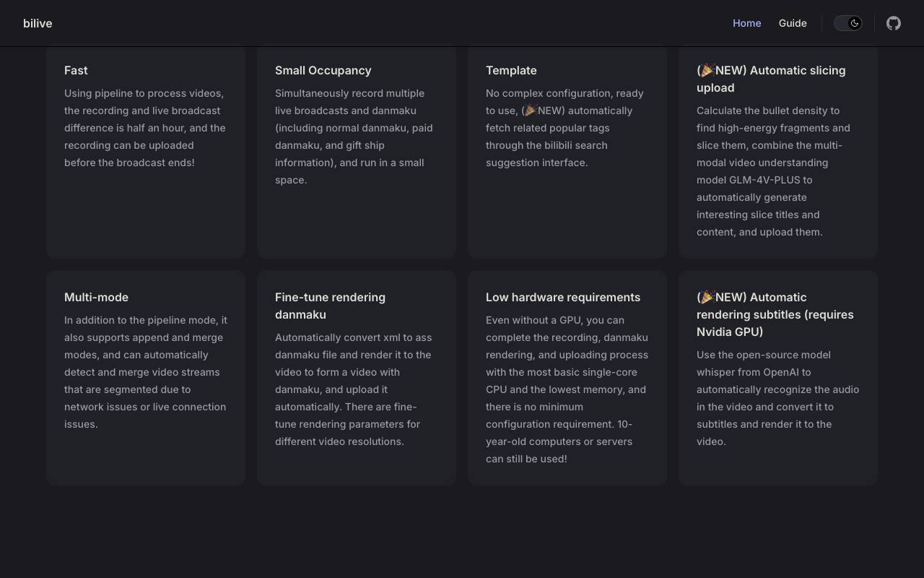Click the Automatic rendering subtitles heading text
The height and width of the screenshot is (578, 924).
click(775, 314)
